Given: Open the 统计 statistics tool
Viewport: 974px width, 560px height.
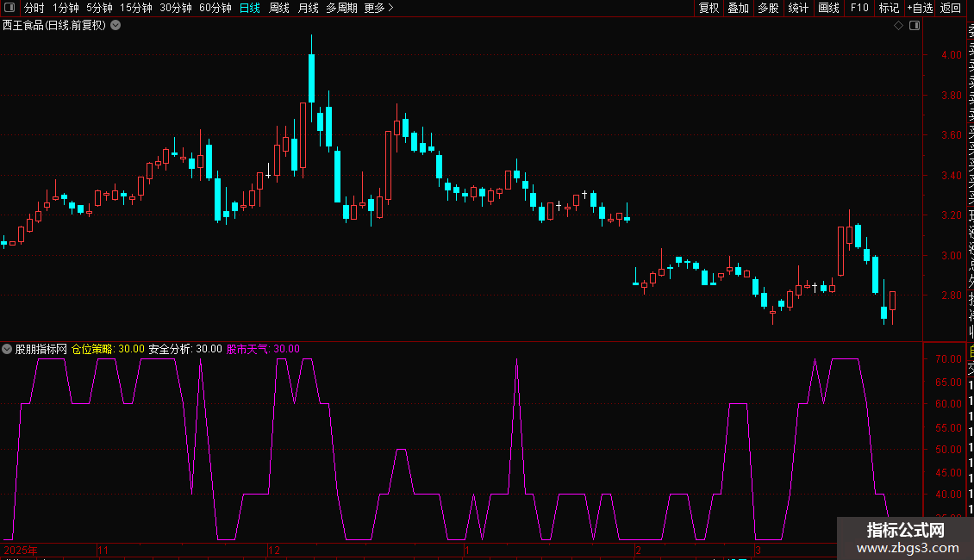Looking at the screenshot, I should [798, 8].
